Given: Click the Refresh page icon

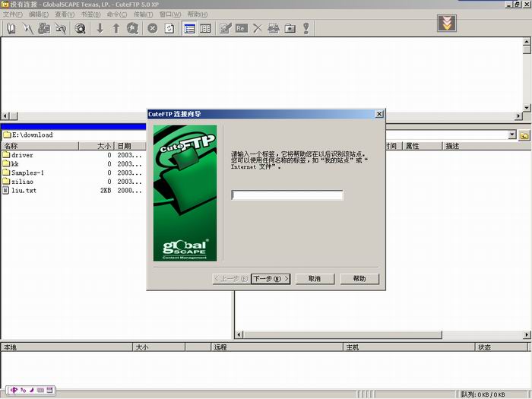Looking at the screenshot, I should [x=169, y=29].
